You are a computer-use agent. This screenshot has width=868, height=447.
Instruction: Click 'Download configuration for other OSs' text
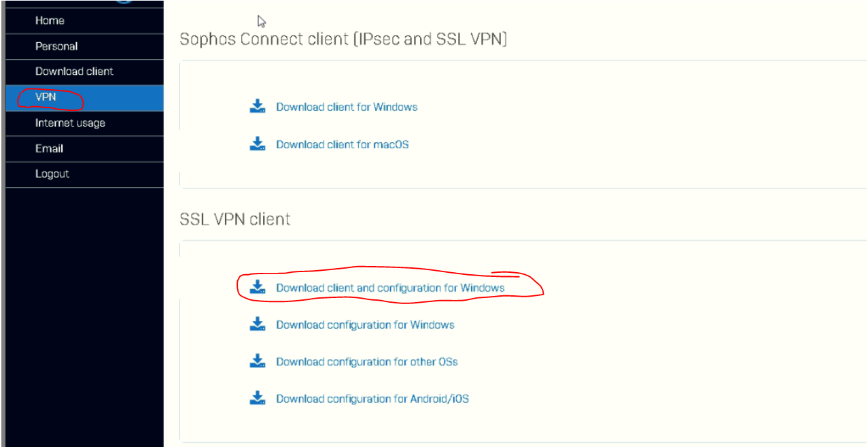click(x=366, y=361)
